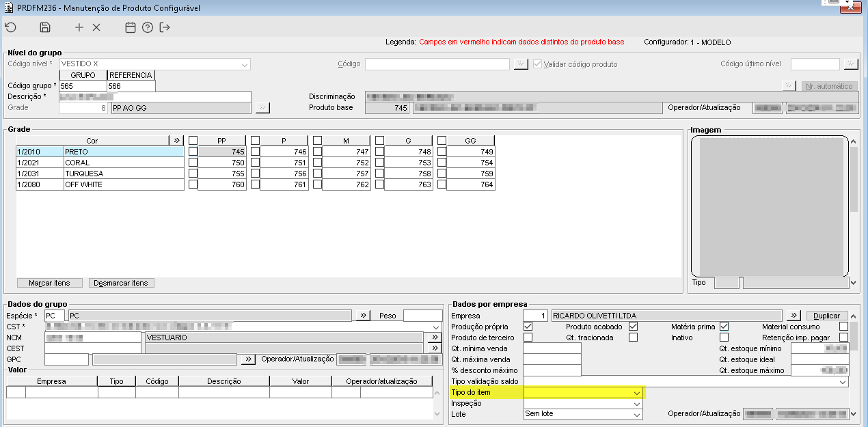Open the highlighted Tipo do item dropdown
The height and width of the screenshot is (427, 868).
coord(637,393)
